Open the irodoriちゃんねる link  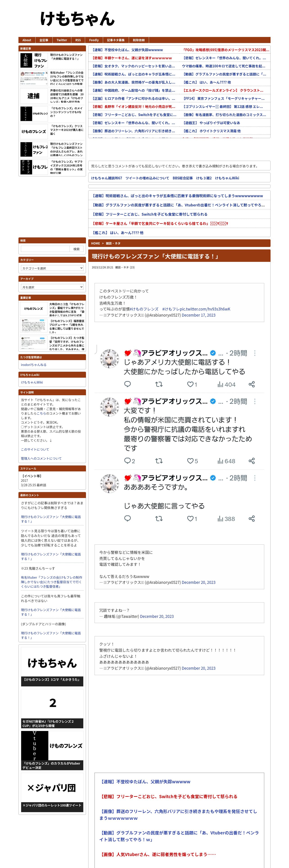[34, 365]
